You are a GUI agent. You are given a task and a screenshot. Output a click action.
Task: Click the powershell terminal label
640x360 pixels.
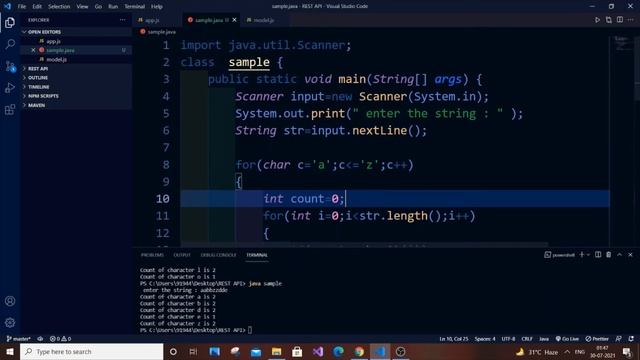click(x=560, y=255)
